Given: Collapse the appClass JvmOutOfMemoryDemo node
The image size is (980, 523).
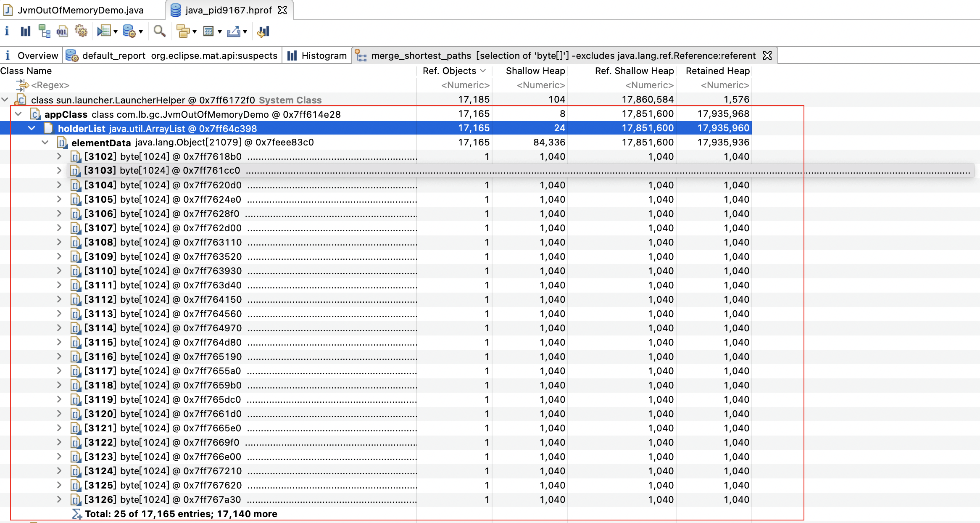Looking at the screenshot, I should 18,114.
